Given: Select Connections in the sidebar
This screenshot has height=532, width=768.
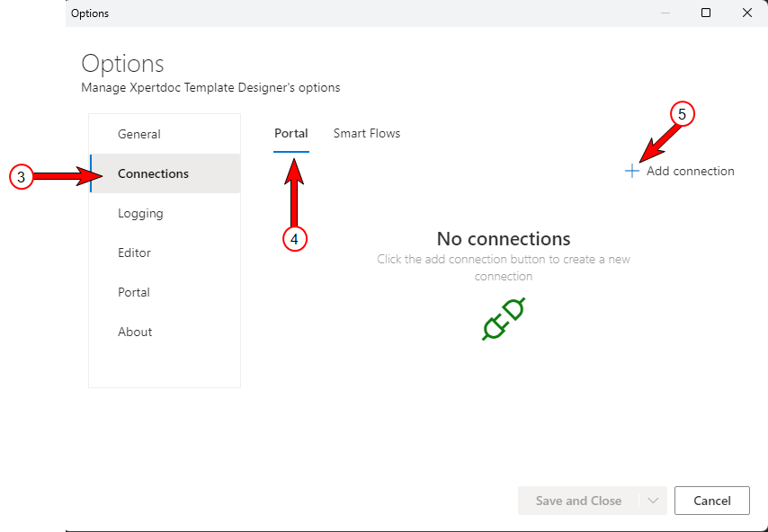Looking at the screenshot, I should tap(165, 173).
